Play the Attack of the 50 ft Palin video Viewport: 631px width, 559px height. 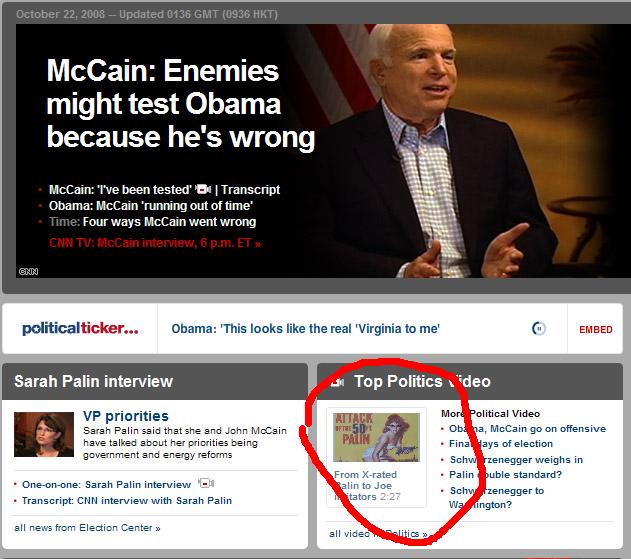coord(376,437)
